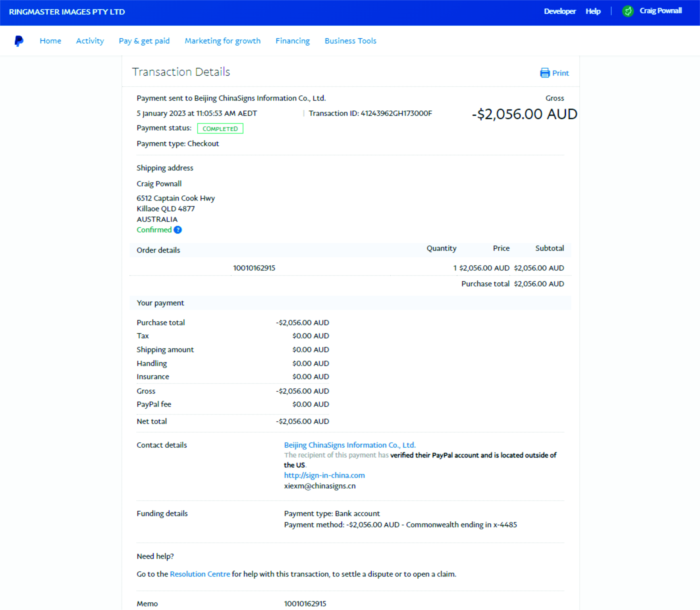
Task: Click the order item number 10010162915
Action: click(x=254, y=268)
